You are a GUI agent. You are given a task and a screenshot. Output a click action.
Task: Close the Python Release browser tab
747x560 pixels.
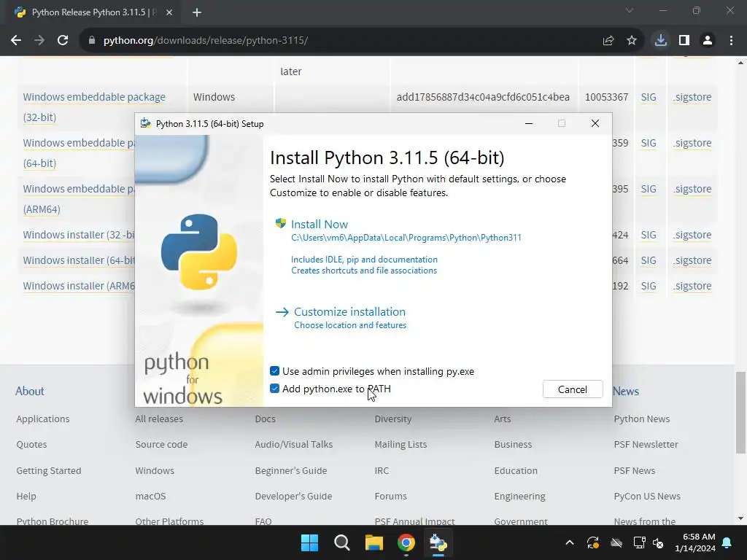[x=169, y=12]
